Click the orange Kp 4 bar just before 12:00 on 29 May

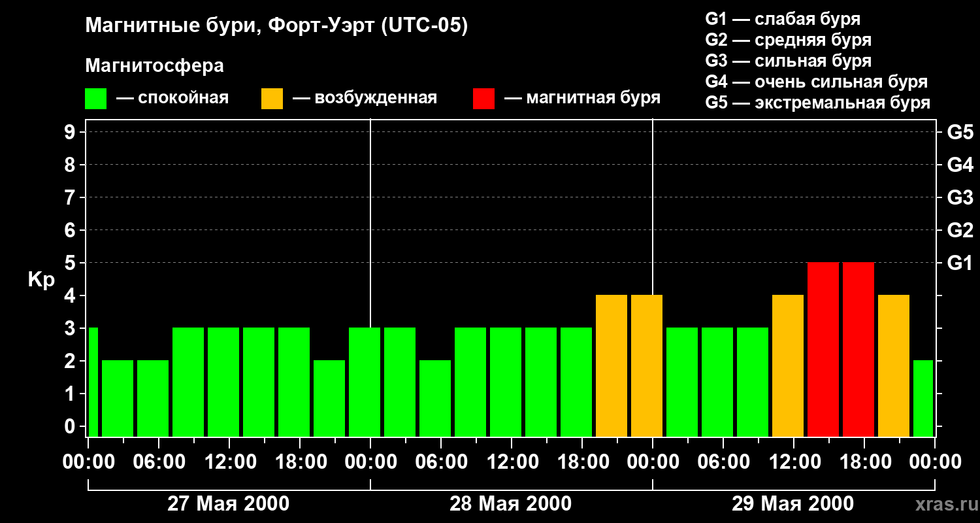[788, 366]
